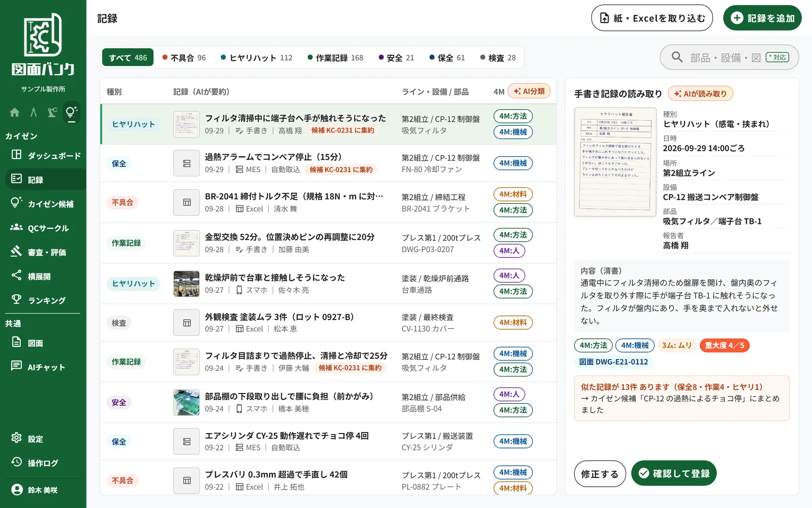Click the 記録を追加 button
812x508 pixels.
(x=762, y=18)
